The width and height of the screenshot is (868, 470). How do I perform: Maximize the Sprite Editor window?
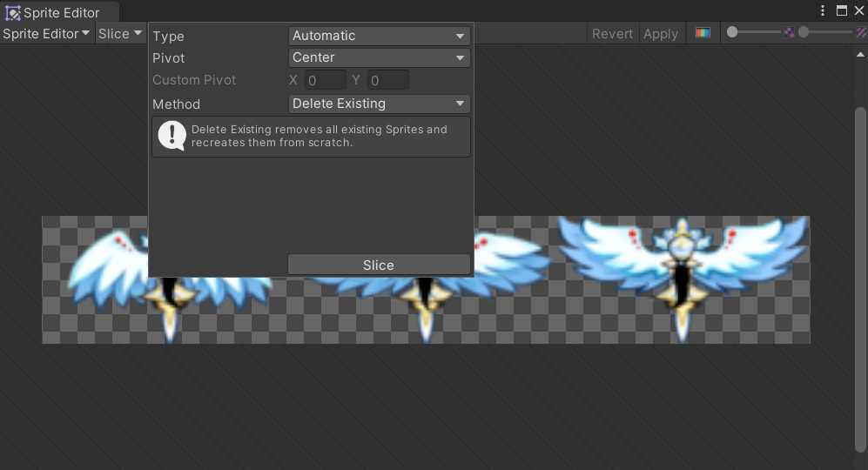(841, 10)
